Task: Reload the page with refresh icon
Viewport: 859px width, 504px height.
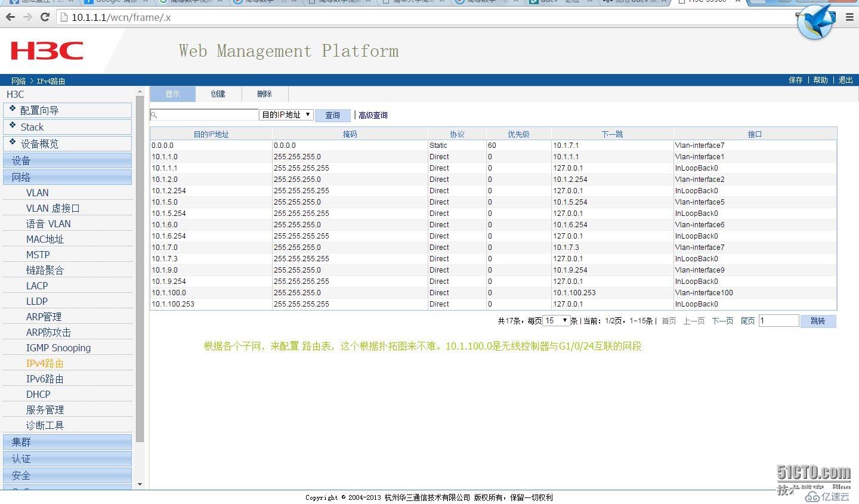Action: click(45, 17)
